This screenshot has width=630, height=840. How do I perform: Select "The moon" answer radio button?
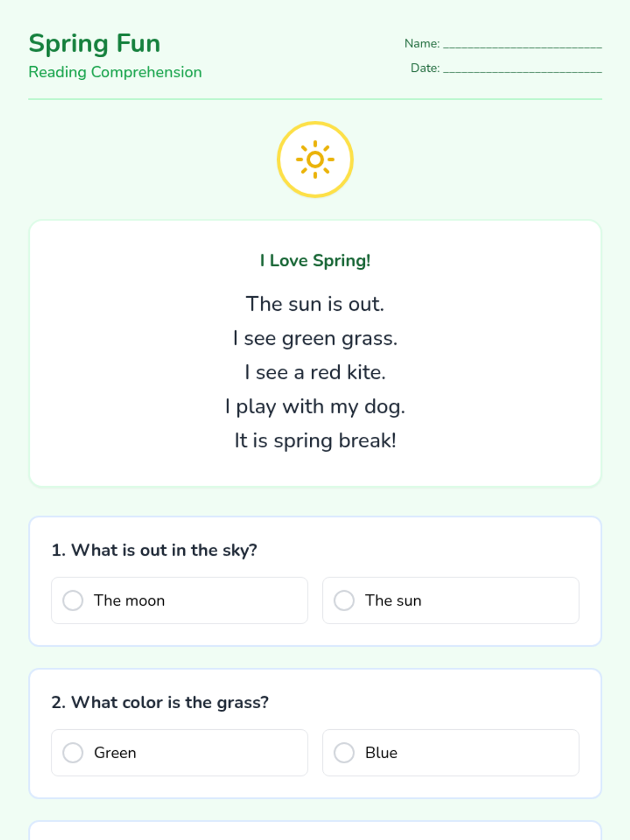tap(73, 601)
